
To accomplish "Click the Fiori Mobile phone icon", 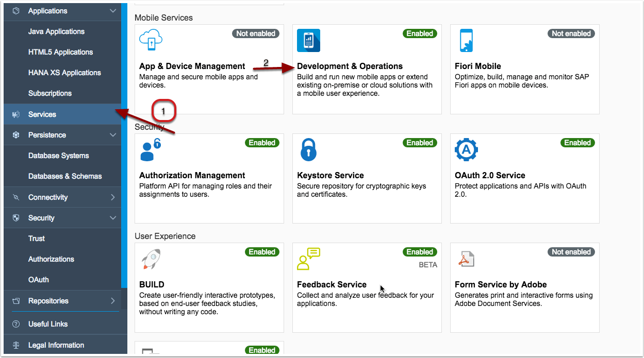I will [466, 41].
